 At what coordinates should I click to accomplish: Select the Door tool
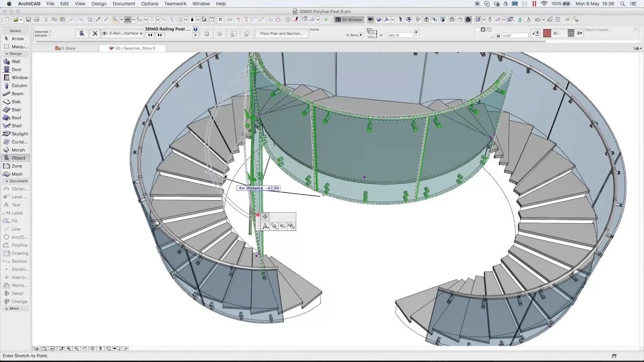(15, 69)
